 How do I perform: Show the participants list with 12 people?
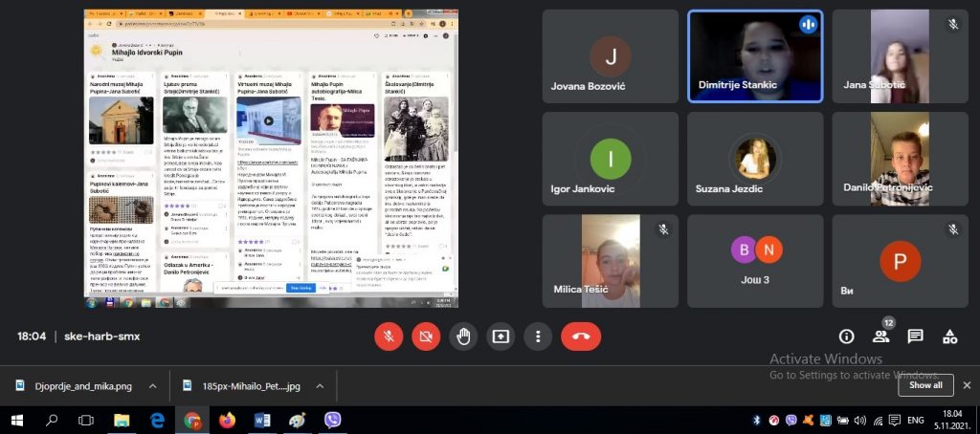(x=880, y=336)
